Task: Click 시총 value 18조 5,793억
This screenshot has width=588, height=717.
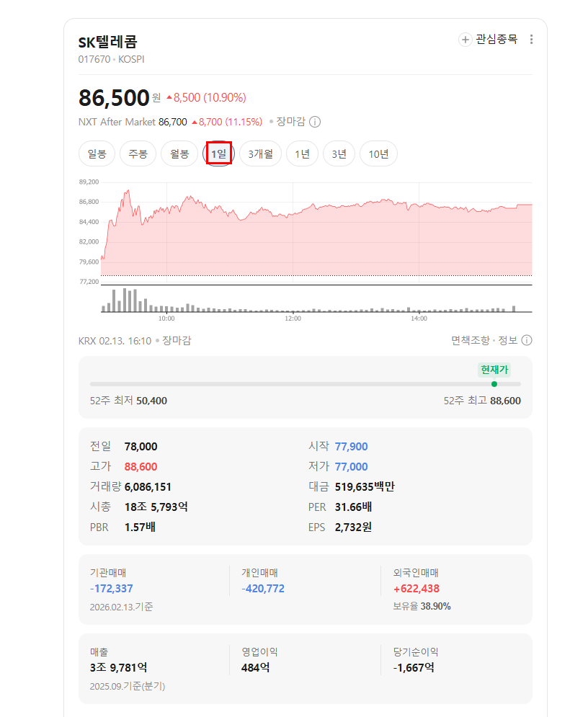Action: [156, 507]
